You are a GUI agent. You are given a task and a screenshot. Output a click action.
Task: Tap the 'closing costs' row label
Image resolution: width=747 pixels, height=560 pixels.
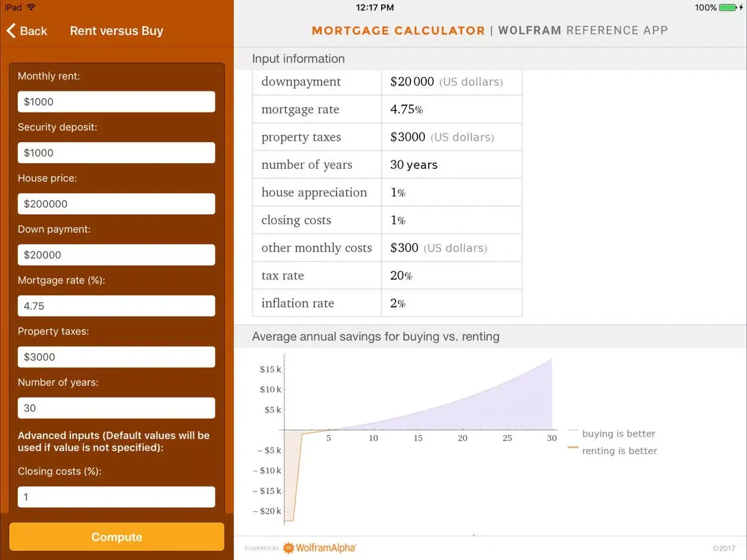pyautogui.click(x=296, y=220)
